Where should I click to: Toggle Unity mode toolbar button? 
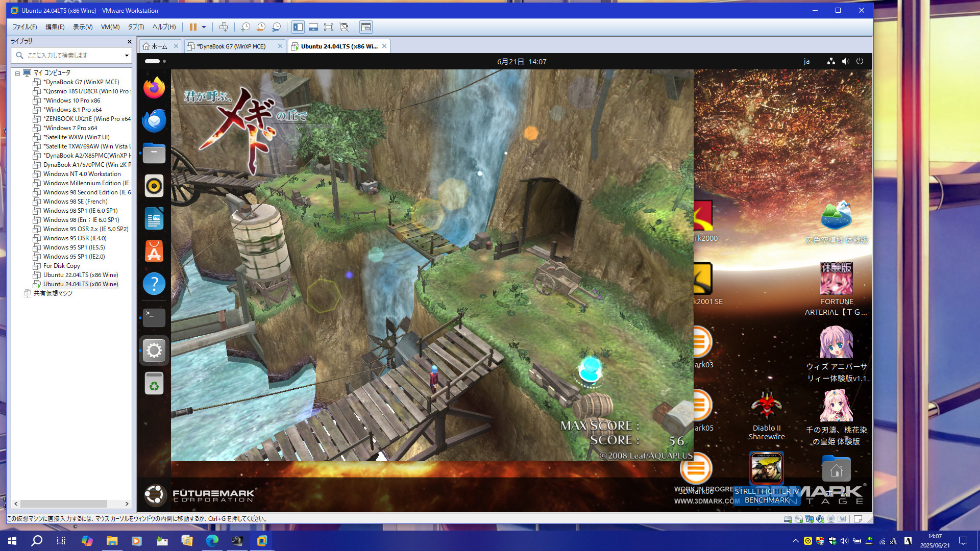pyautogui.click(x=344, y=27)
